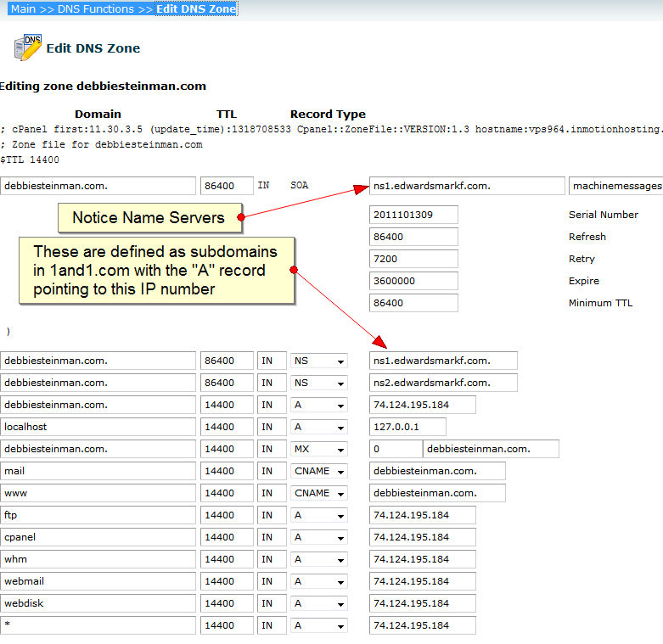
Task: Click IP address field for ftp row
Action: [423, 515]
